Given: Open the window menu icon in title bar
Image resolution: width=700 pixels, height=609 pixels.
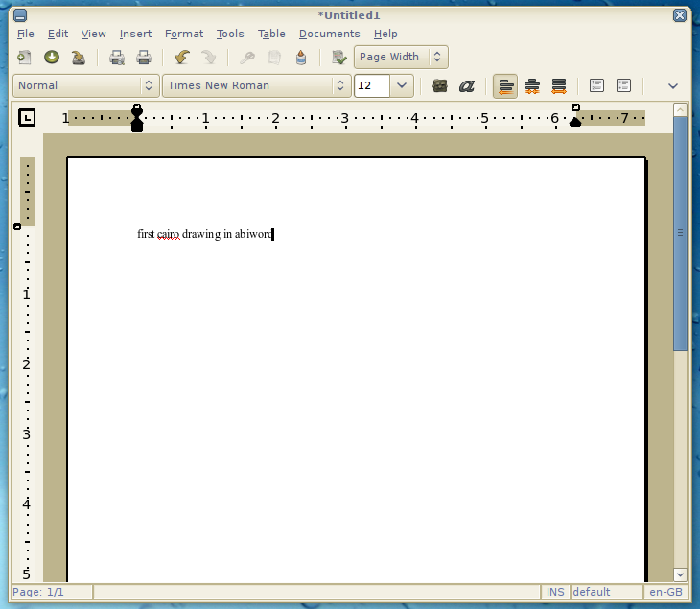Looking at the screenshot, I should [x=20, y=15].
